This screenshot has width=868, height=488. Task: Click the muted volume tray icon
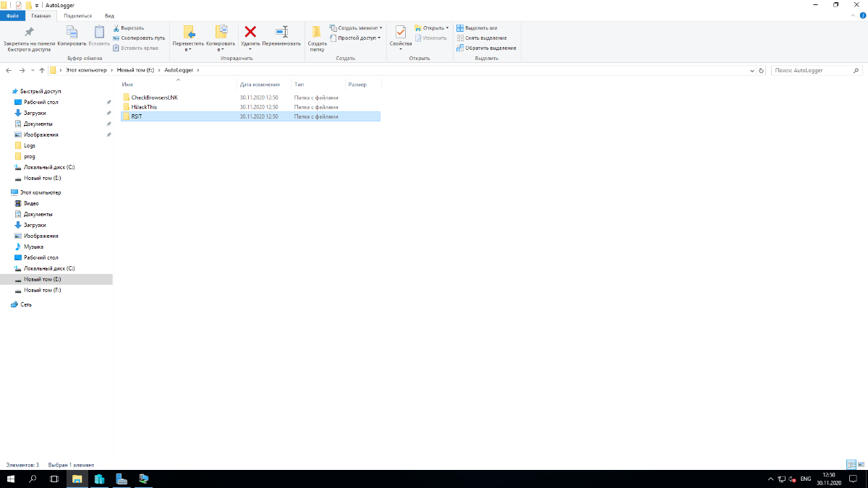pos(793,479)
